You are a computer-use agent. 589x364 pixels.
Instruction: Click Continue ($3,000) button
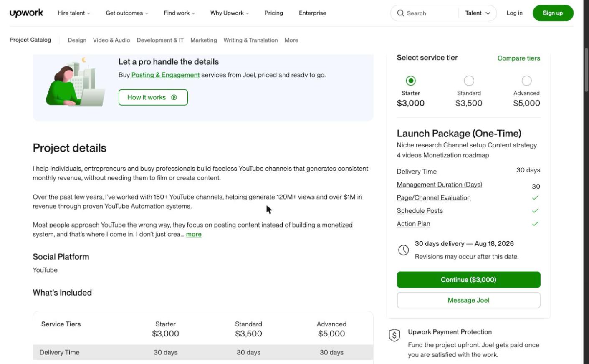[468, 280]
